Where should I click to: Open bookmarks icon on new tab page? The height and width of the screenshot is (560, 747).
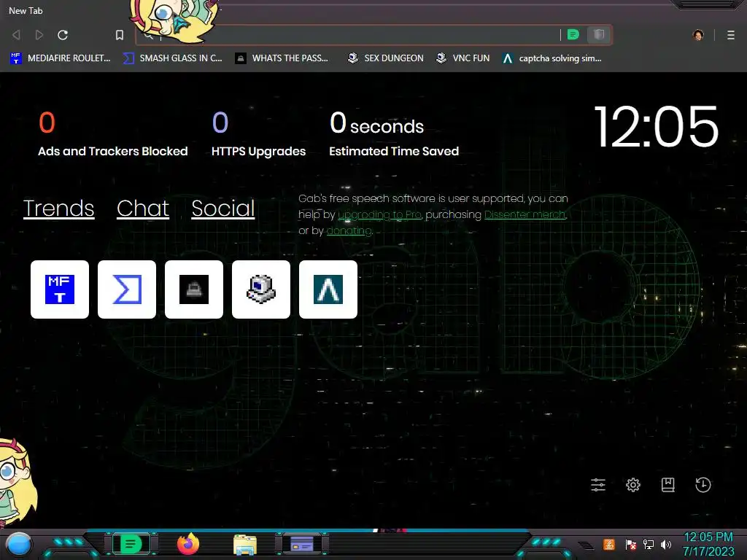pyautogui.click(x=668, y=485)
